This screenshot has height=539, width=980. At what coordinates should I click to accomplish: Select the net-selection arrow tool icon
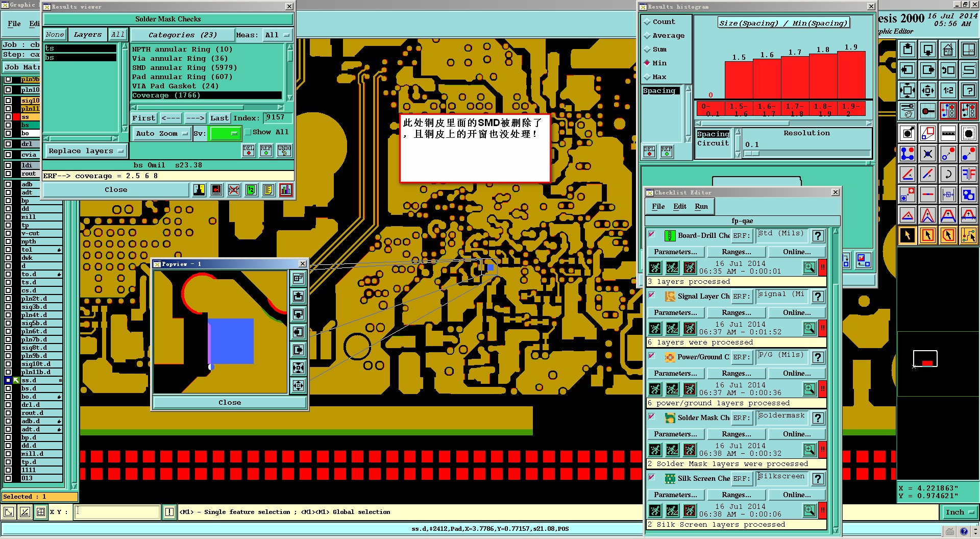click(x=968, y=235)
